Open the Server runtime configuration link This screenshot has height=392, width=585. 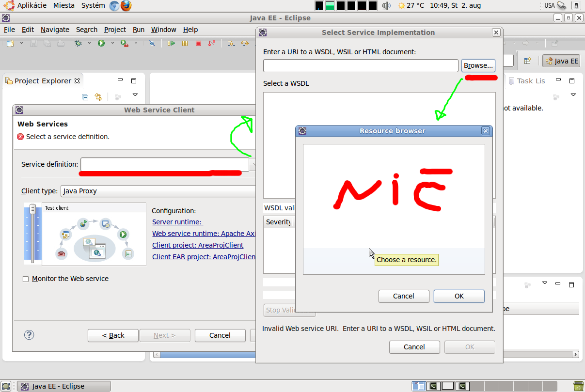[x=177, y=222]
